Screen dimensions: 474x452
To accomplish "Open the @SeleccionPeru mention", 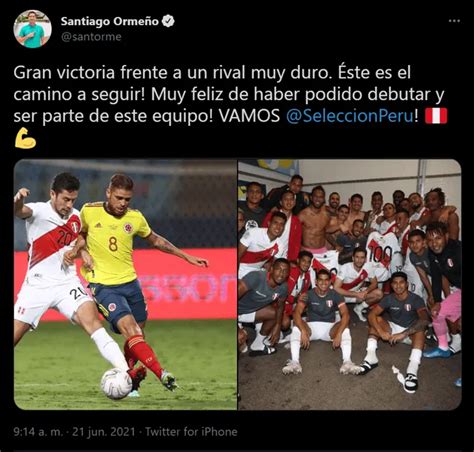I will [x=350, y=116].
